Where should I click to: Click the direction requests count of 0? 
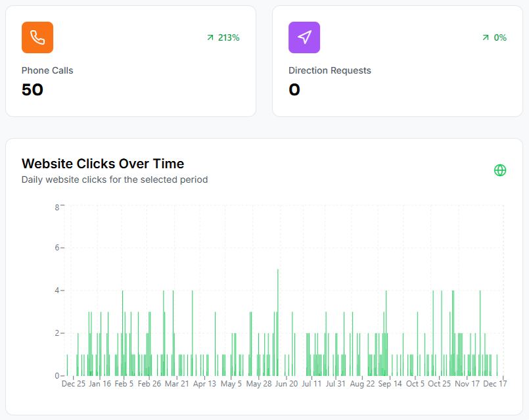point(294,90)
